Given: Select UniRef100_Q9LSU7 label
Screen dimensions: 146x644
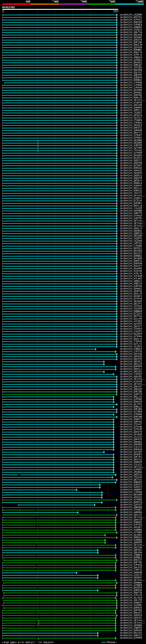Looking at the screenshot, I should point(131,72).
